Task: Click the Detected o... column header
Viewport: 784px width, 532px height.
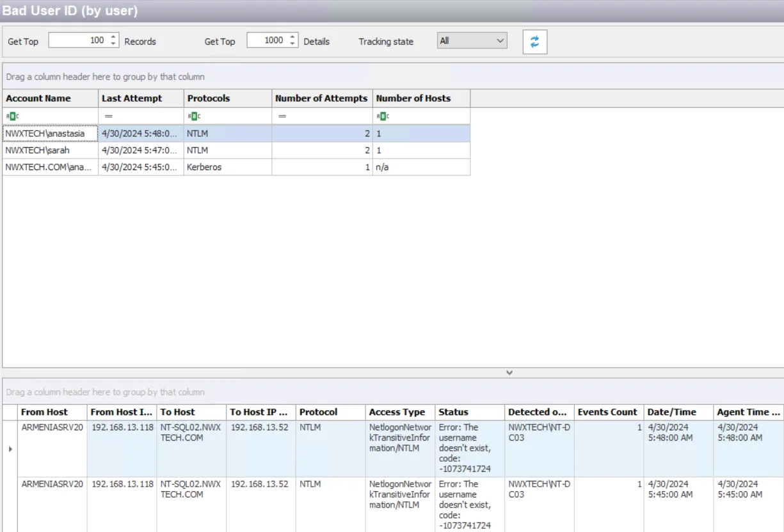Action: [540, 412]
